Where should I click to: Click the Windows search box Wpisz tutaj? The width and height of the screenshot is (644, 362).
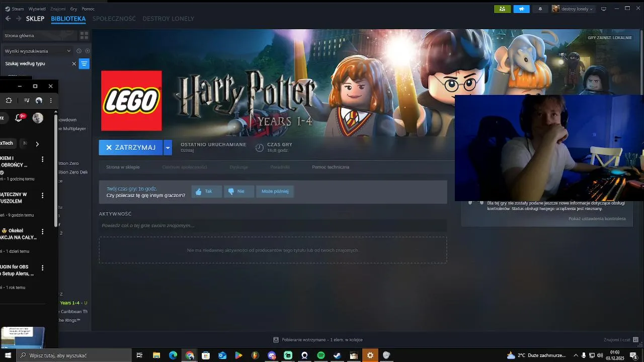pos(74,355)
